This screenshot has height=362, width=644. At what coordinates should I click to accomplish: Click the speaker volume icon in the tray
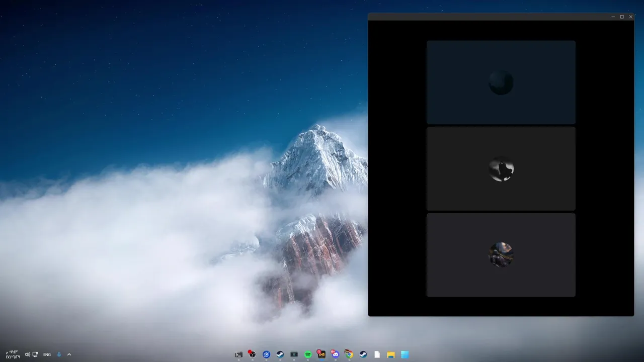pos(27,354)
